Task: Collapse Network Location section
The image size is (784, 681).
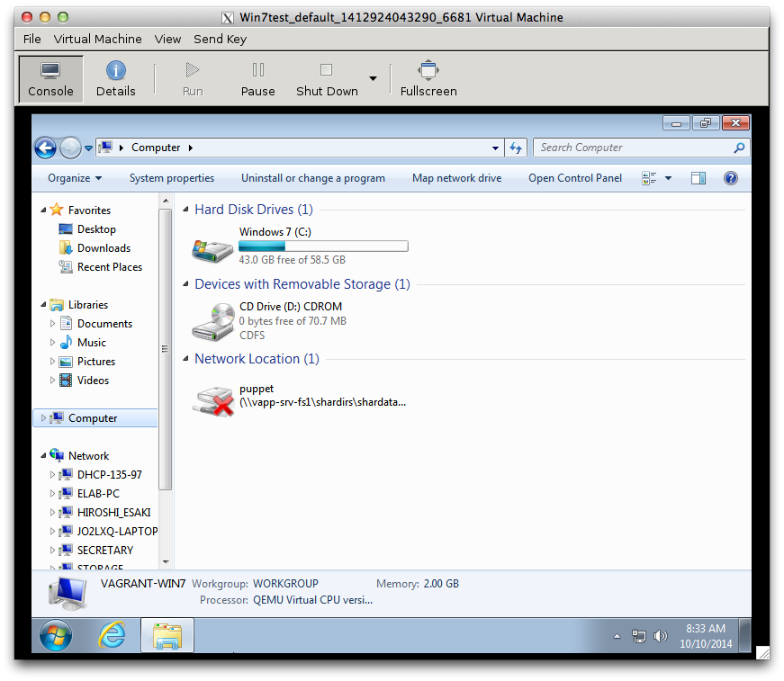Action: 186,359
